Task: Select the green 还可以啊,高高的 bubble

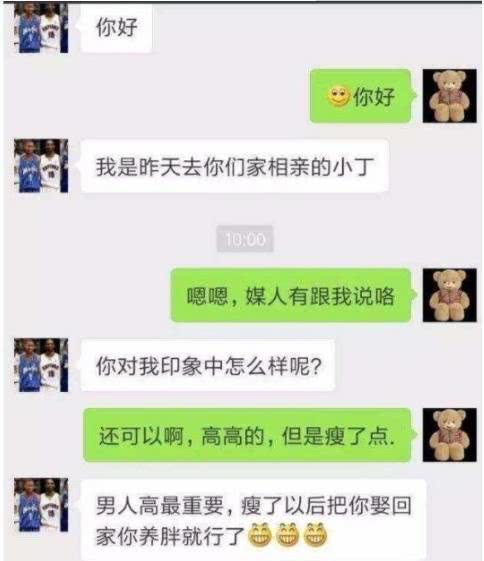Action: coord(248,435)
